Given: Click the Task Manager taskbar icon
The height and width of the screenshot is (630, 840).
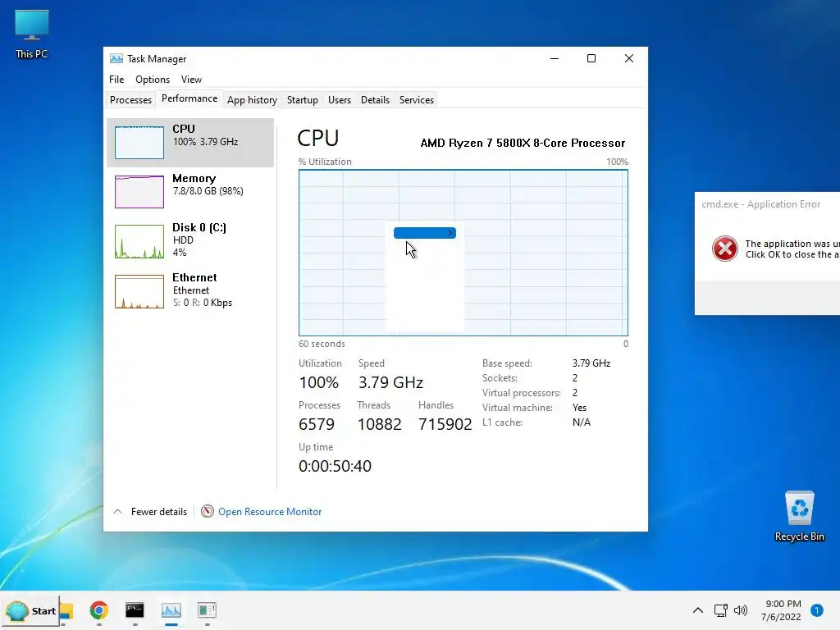Looking at the screenshot, I should pyautogui.click(x=171, y=610).
